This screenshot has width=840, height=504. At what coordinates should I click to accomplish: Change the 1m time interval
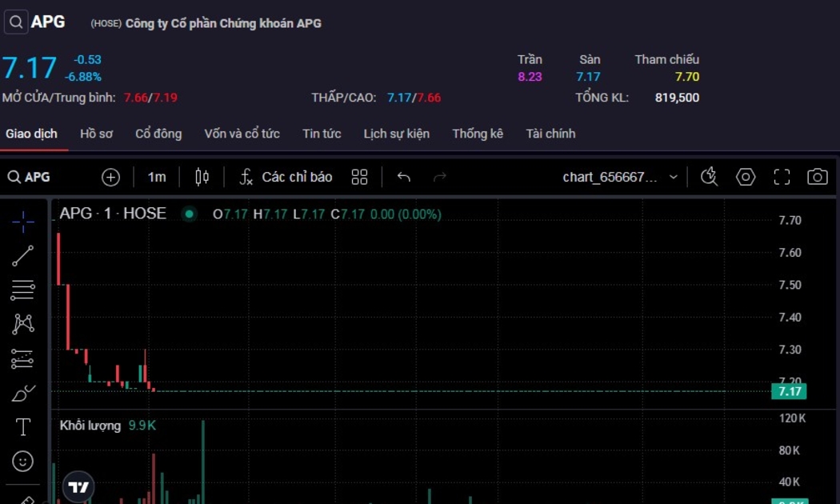click(157, 177)
